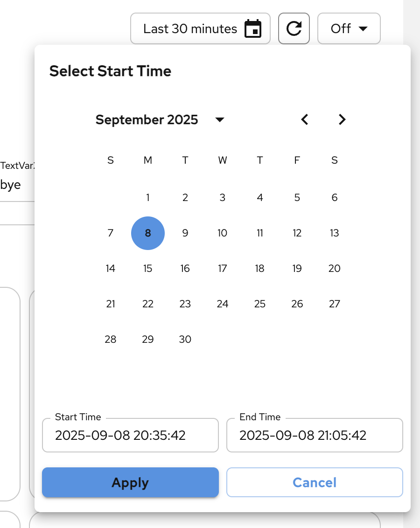Screen dimensions: 420x528
Task: Cancel the time selection dialog
Action: (315, 482)
